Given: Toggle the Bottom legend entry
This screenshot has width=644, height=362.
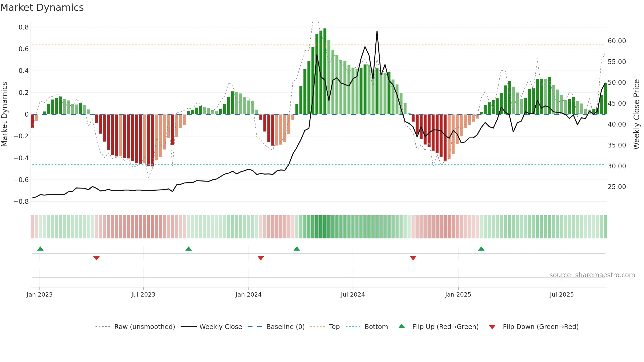Looking at the screenshot, I should pos(367,327).
